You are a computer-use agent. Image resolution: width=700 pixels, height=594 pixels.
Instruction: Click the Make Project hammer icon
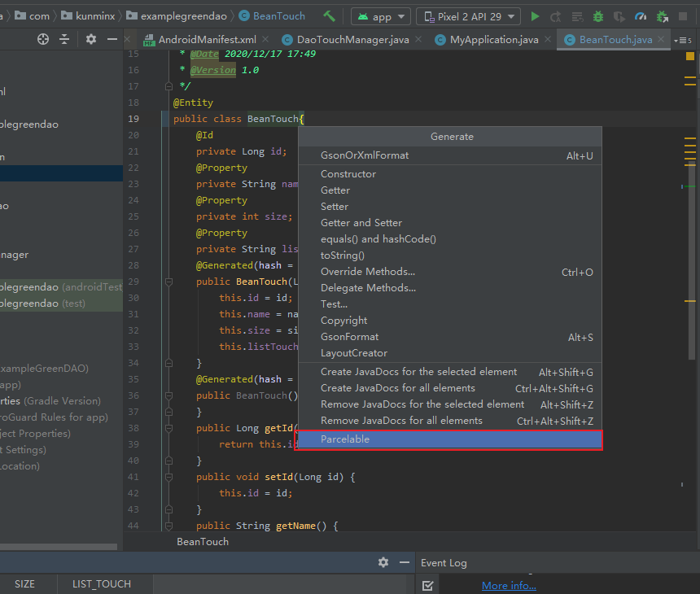(329, 16)
